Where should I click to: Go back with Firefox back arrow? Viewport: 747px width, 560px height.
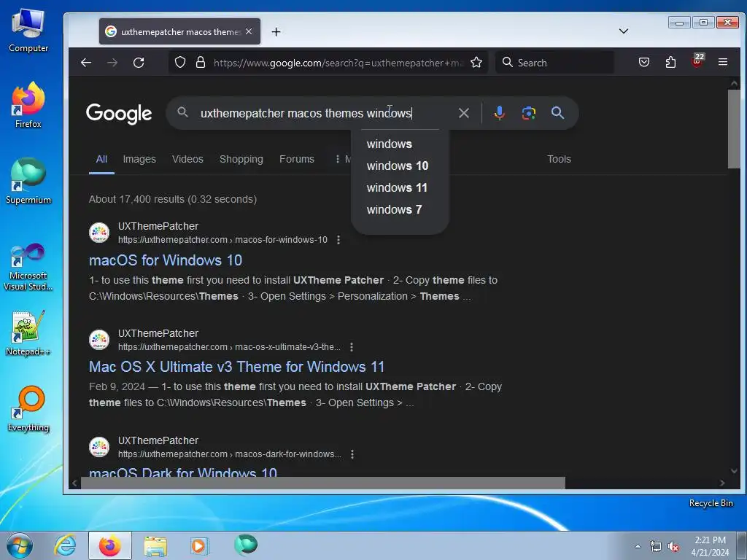point(86,63)
